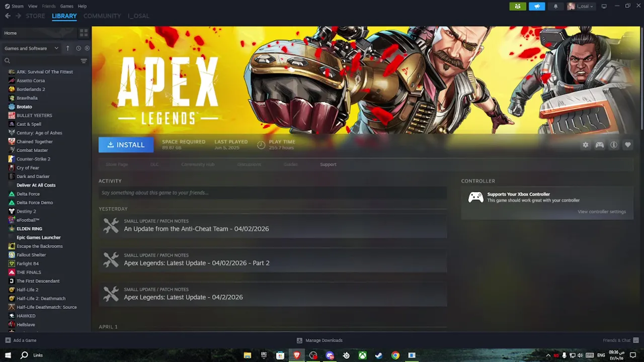This screenshot has width=644, height=362.
Task: Select the LIBRARY tab
Action: tap(64, 16)
